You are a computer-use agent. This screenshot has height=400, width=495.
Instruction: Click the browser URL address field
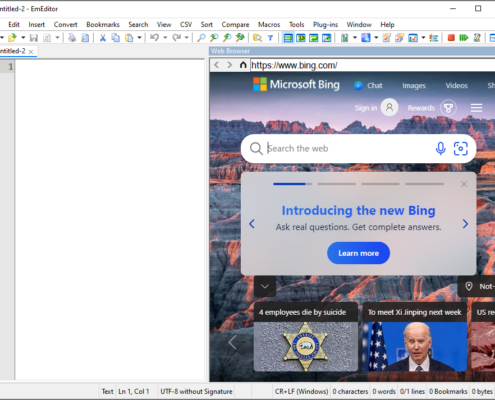click(x=372, y=65)
